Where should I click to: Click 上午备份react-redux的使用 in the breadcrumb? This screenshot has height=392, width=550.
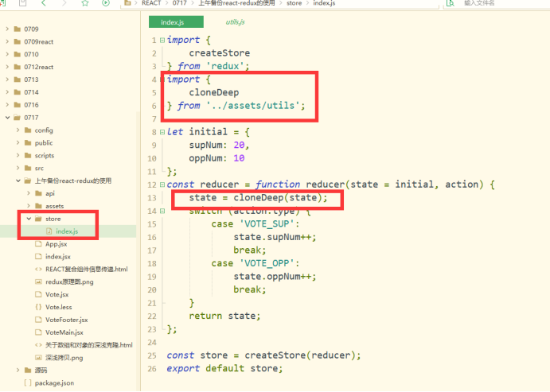click(x=236, y=3)
